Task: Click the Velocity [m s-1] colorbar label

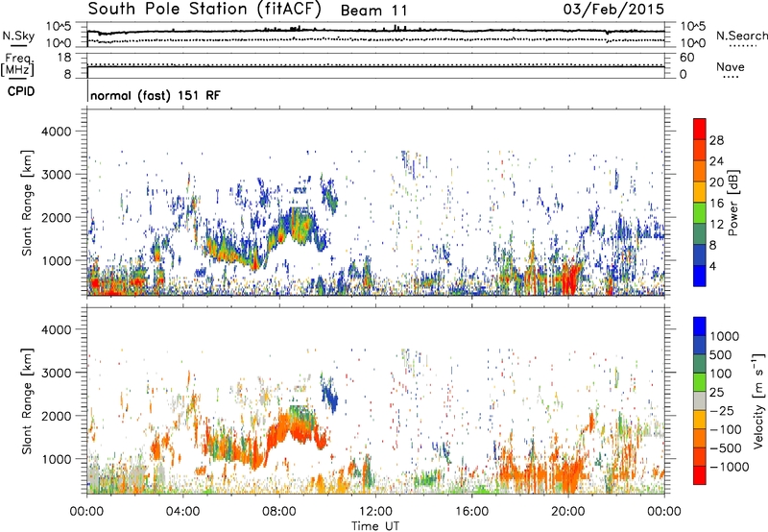Action: coord(758,400)
